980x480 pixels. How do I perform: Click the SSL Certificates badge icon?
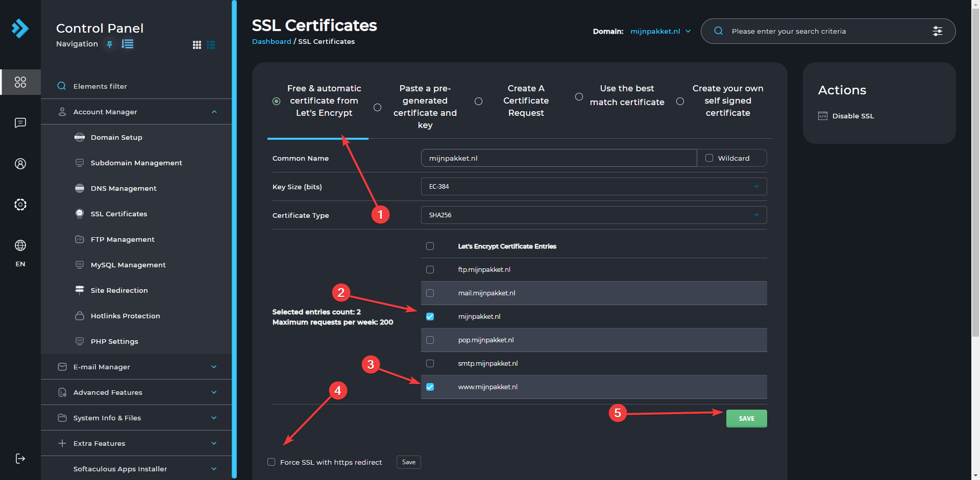80,214
